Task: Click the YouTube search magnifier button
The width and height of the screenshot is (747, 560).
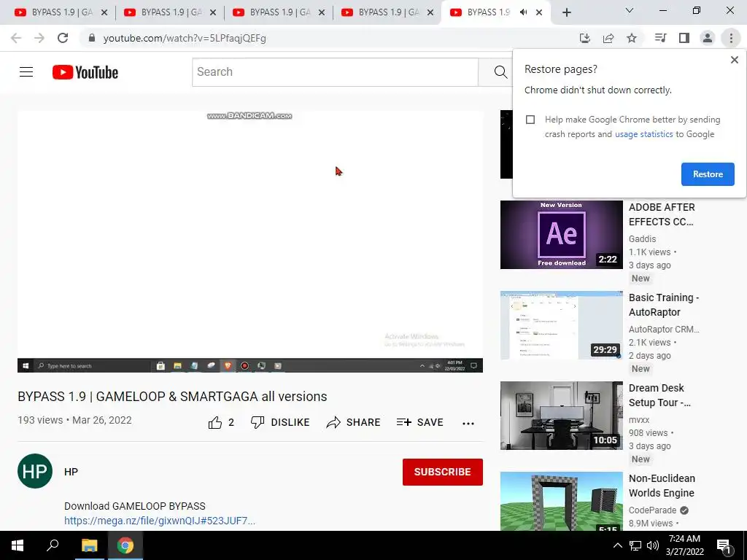Action: [500, 72]
